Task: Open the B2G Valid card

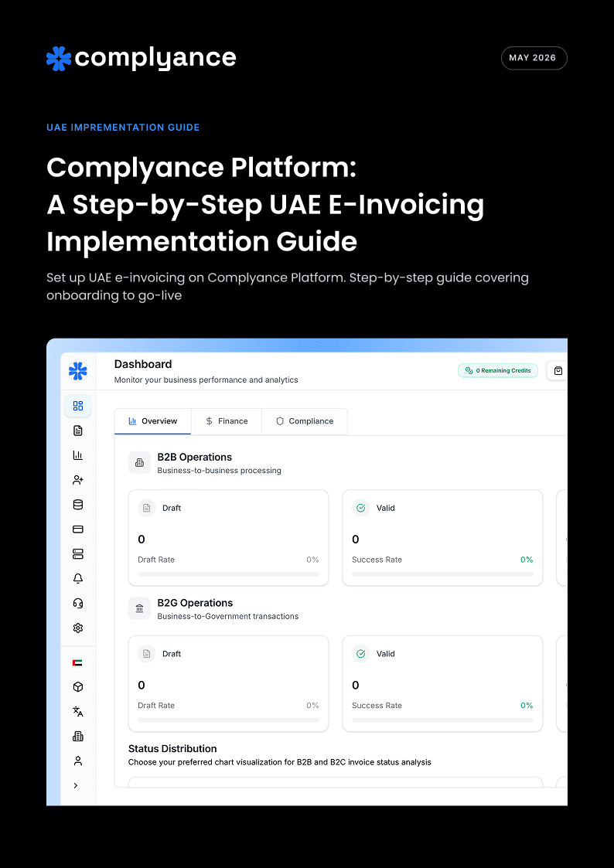Action: pyautogui.click(x=442, y=684)
